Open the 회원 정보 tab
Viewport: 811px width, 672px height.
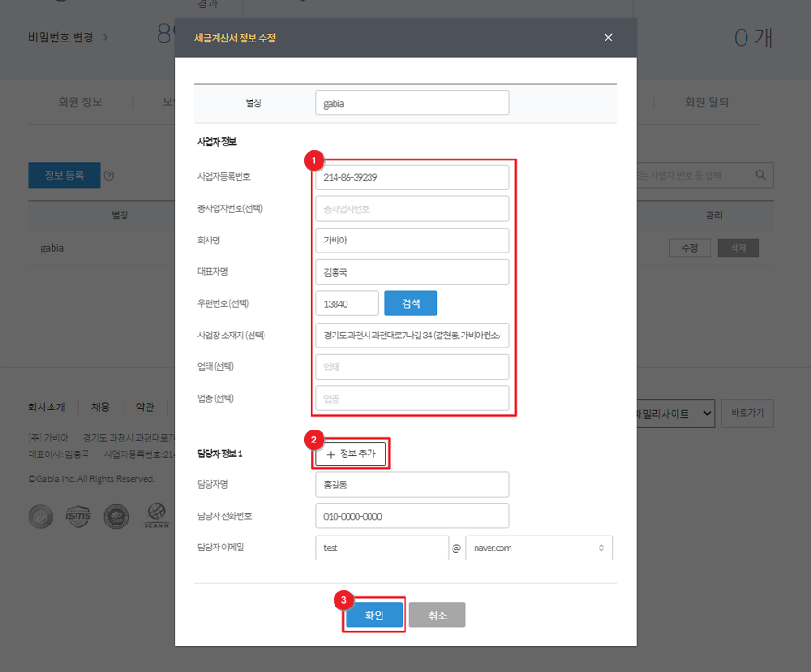click(x=80, y=102)
